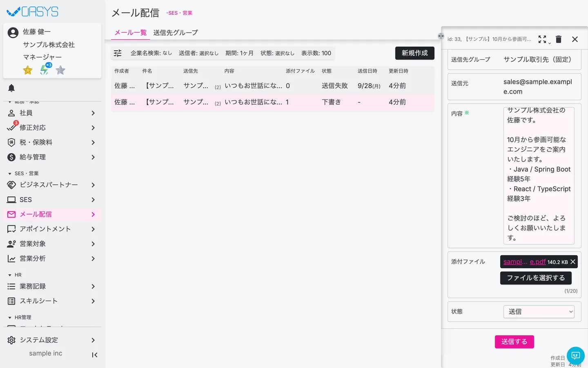Click into the 内容 message text area
This screenshot has height=368, width=588.
point(539,176)
